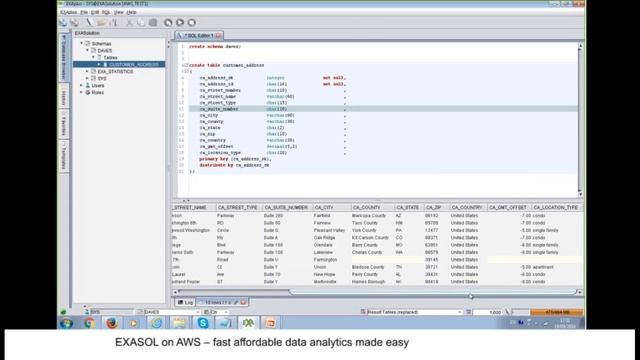Click the Paste clipboard toolbar icon
Screen dimensions: 640x360
[153, 22]
